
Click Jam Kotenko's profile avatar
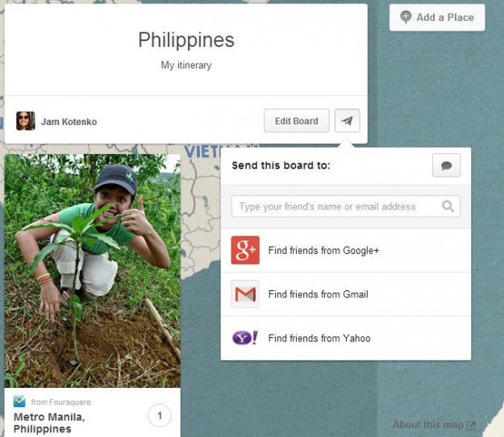[x=26, y=121]
